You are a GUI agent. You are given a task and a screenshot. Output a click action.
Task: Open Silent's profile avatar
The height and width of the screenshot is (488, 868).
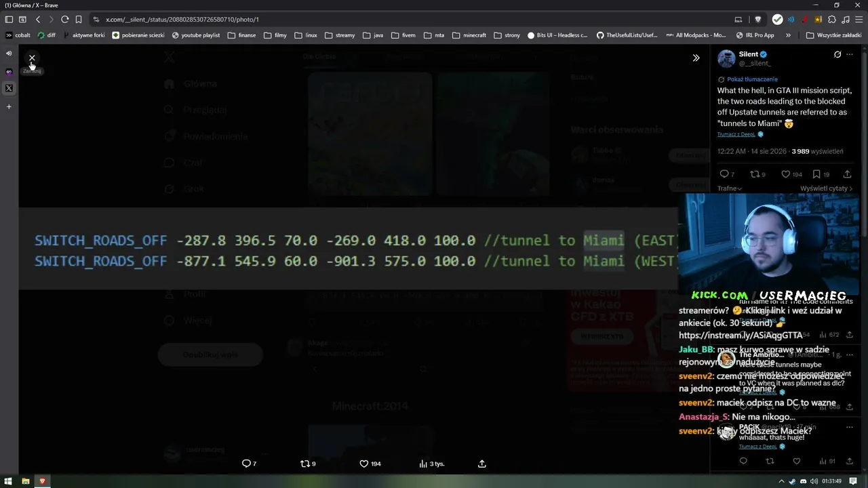(726, 58)
